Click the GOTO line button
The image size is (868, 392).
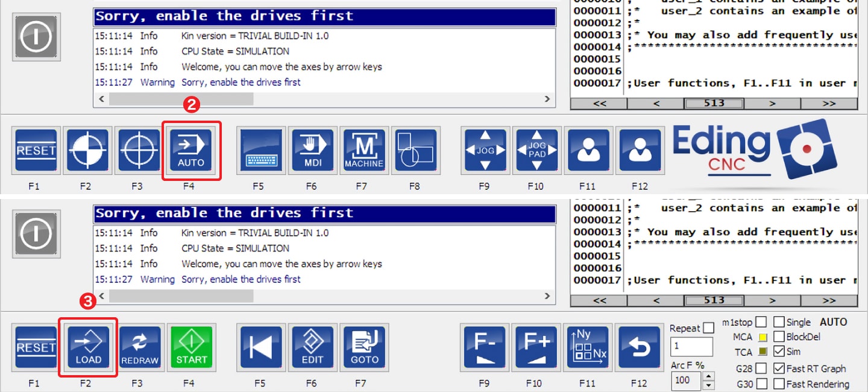[364, 347]
